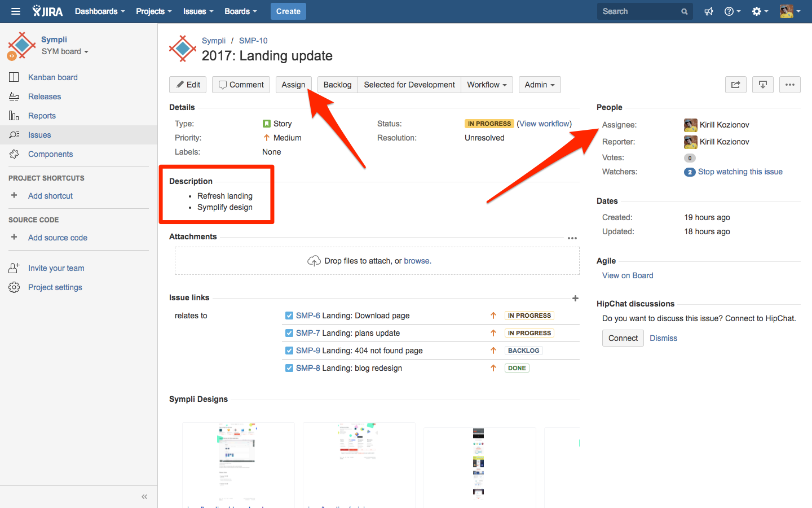This screenshot has height=508, width=812.
Task: Open the Admin dropdown
Action: 540,85
